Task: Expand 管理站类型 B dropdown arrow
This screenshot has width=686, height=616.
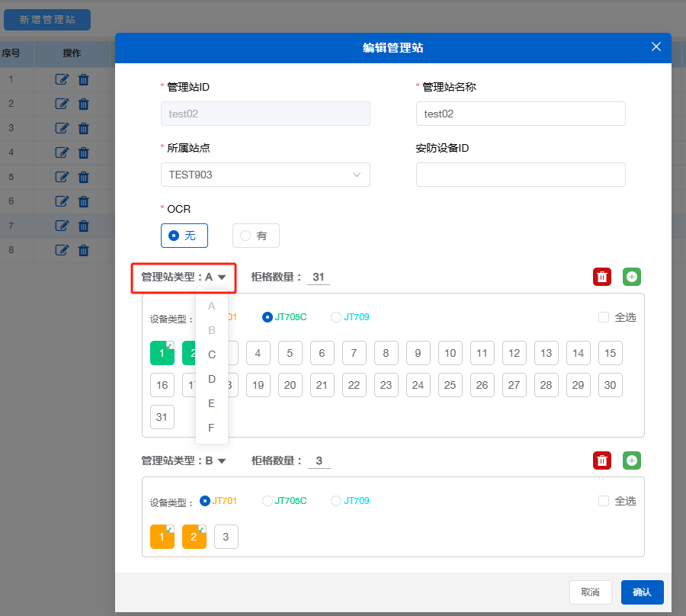Action: point(222,461)
